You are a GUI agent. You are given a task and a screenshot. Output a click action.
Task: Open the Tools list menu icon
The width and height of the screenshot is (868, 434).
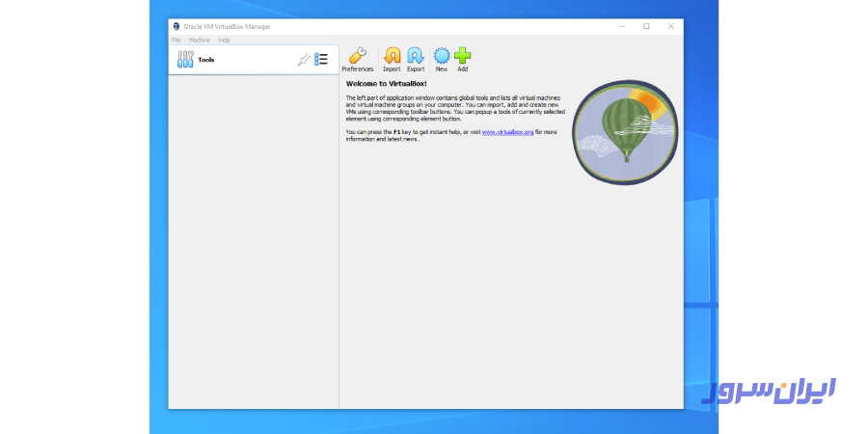click(x=321, y=59)
